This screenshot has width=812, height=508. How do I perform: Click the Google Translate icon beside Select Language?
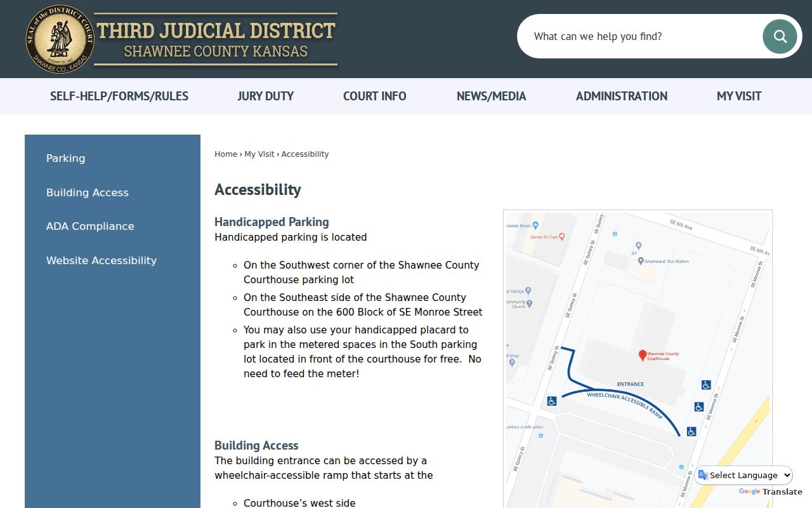coord(703,475)
